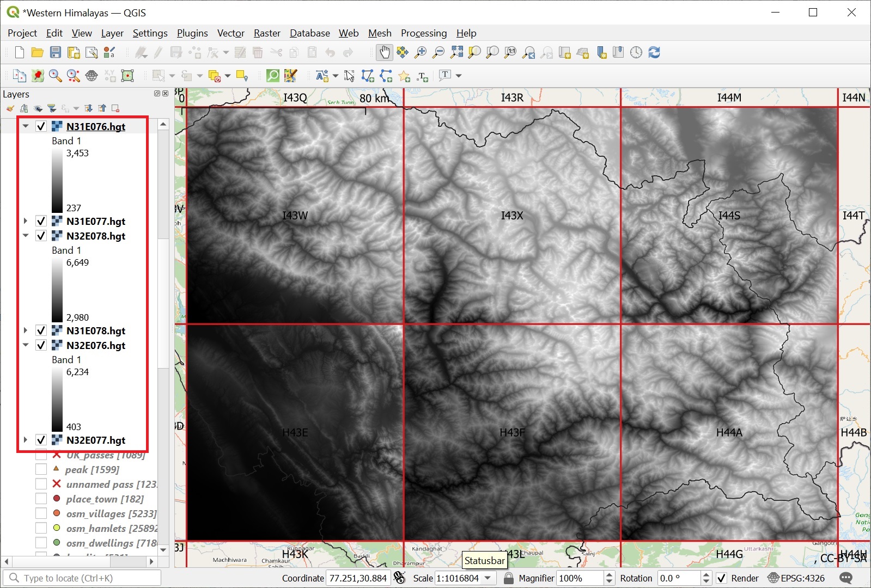This screenshot has height=588, width=871.
Task: Open the Scale dropdown in status bar
Action: 488,578
